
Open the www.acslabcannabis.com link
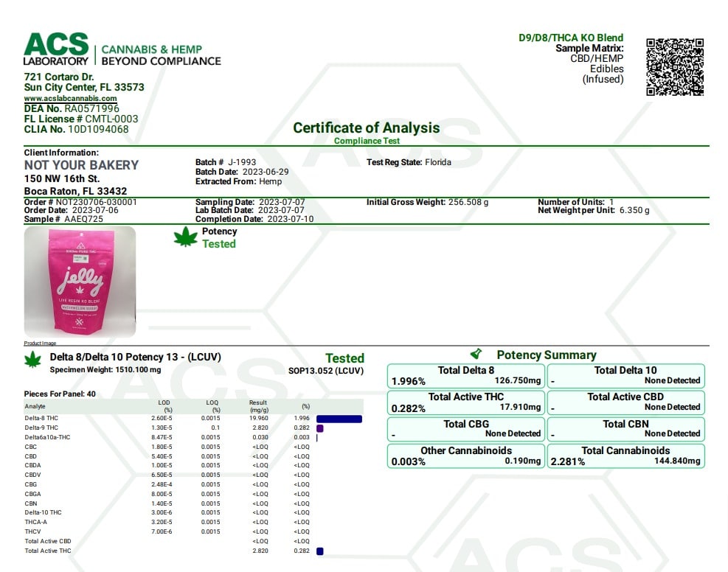pyautogui.click(x=71, y=98)
